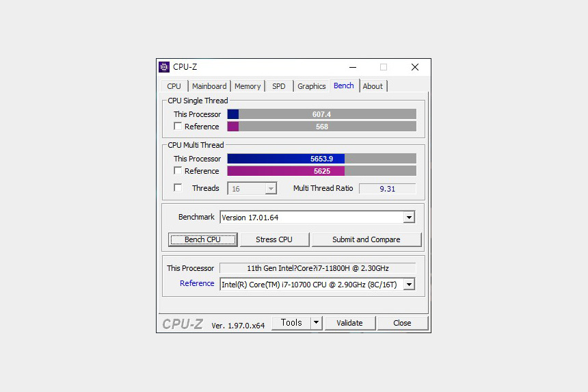Switch to the CPU tab

pyautogui.click(x=174, y=86)
